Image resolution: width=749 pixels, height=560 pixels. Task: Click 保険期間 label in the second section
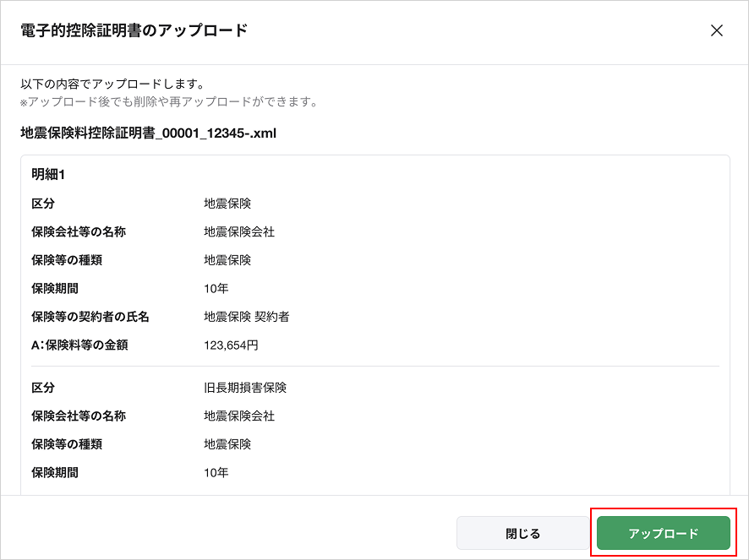pos(55,473)
